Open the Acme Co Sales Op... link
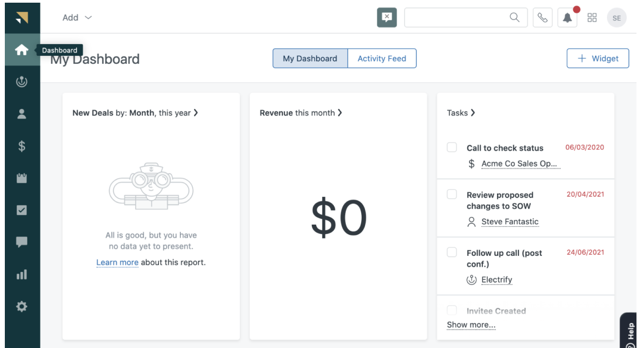This screenshot has width=644, height=348. 519,164
